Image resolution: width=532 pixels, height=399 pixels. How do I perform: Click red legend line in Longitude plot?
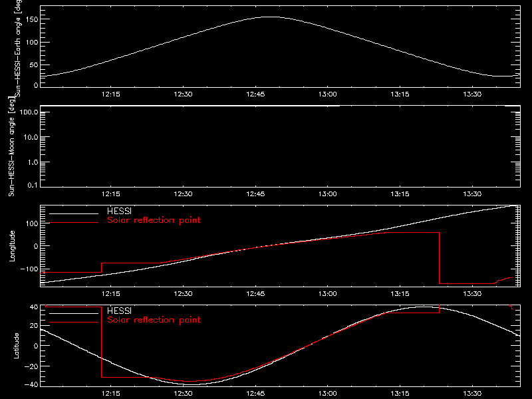tap(74, 223)
